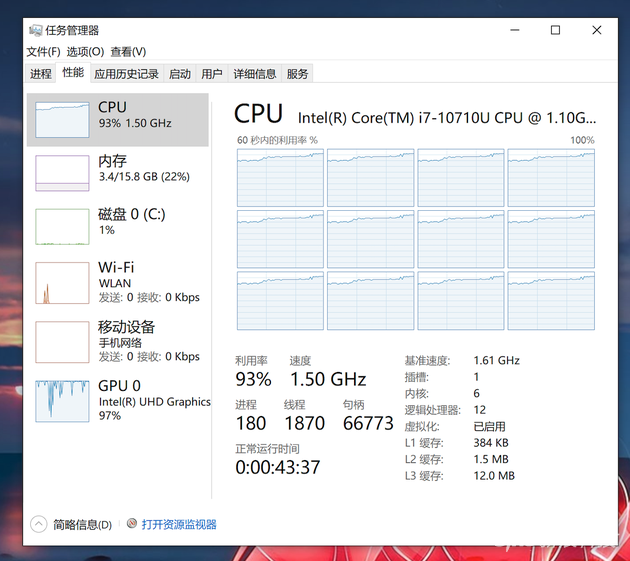The width and height of the screenshot is (630, 561).
Task: Switch to the 应用历史记录 tab
Action: coord(127,74)
